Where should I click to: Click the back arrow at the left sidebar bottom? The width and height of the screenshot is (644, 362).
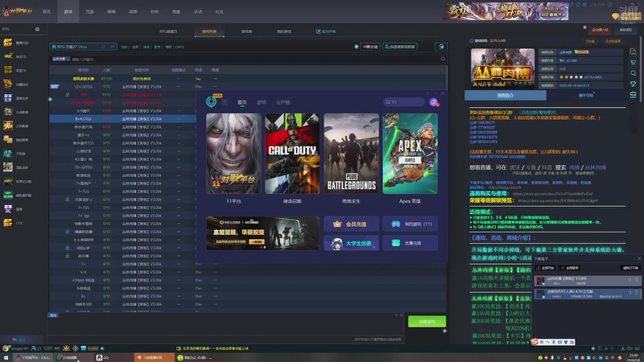(x=14, y=339)
